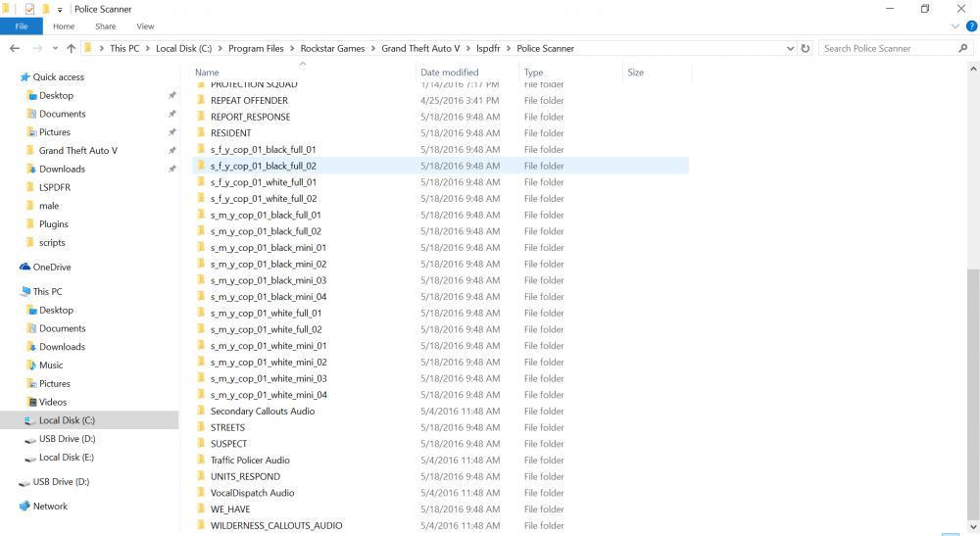The width and height of the screenshot is (980, 536).
Task: Click the Traffic Policer Audio folder icon
Action: click(x=201, y=460)
